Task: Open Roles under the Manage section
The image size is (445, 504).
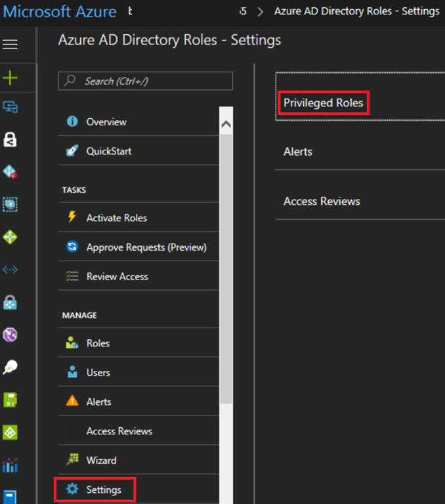Action: 98,343
